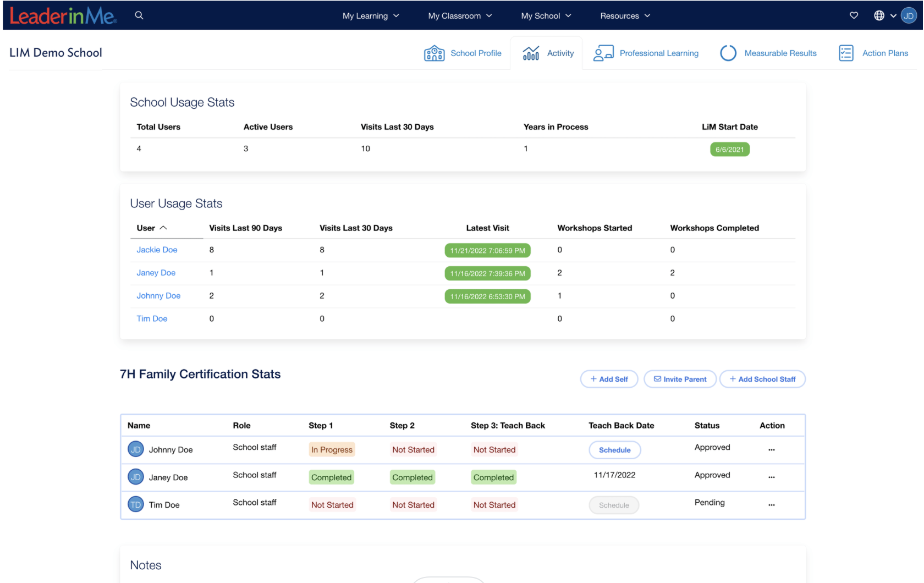Expand the My Learning dropdown
924x583 pixels.
point(371,16)
